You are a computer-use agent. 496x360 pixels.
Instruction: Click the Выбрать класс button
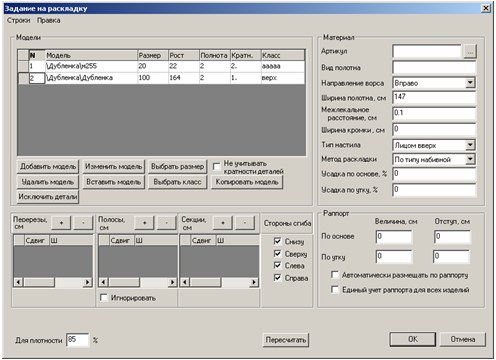tap(177, 182)
